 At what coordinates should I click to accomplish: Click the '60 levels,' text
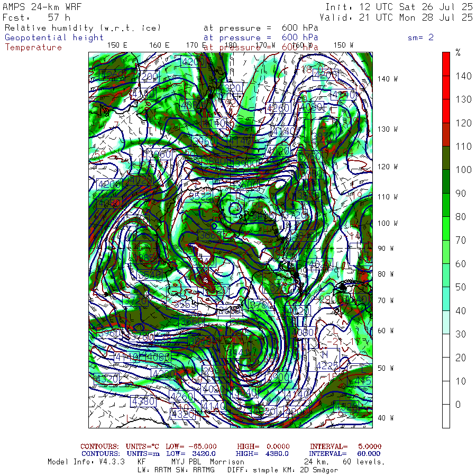tap(363, 462)
